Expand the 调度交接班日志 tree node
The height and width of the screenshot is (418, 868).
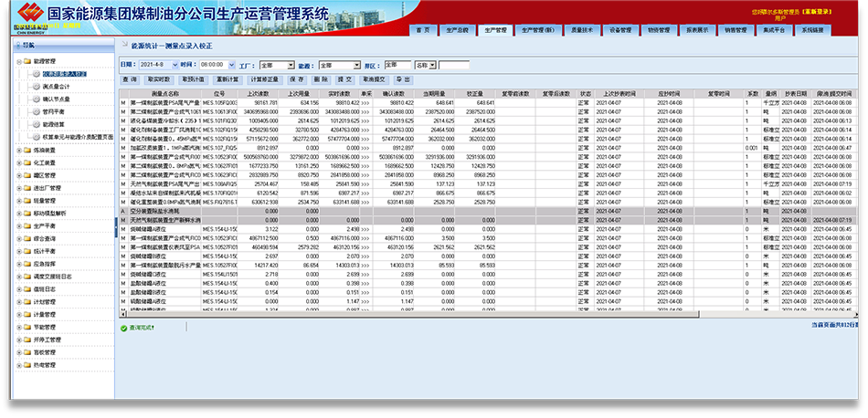pos(19,277)
